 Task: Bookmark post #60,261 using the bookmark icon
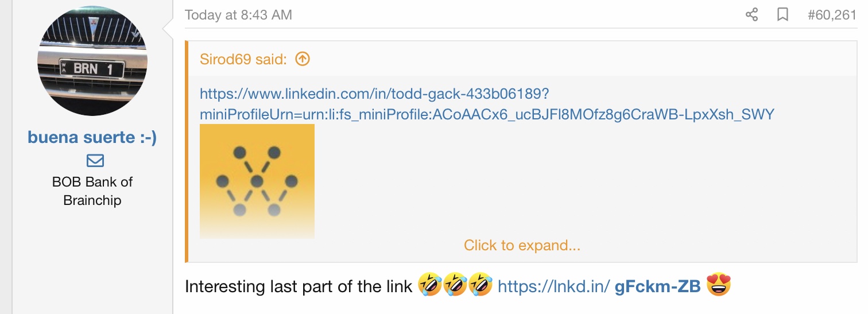(x=782, y=15)
